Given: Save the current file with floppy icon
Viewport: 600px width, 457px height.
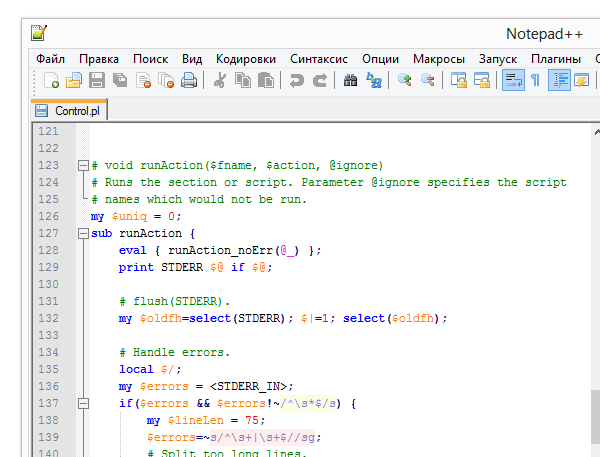Looking at the screenshot, I should tap(97, 81).
